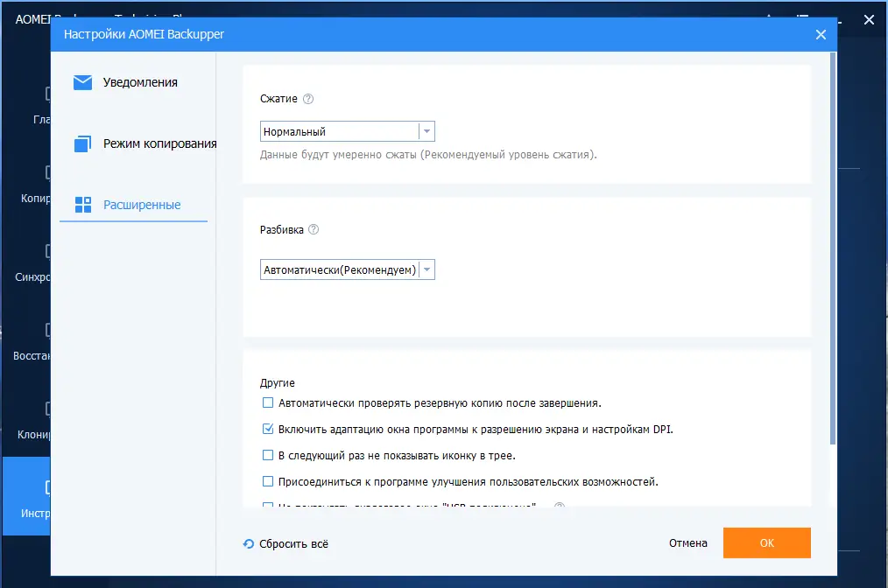The width and height of the screenshot is (888, 588).
Task: Enable Автоматически проверять резервную копию checkbox
Action: (x=268, y=403)
